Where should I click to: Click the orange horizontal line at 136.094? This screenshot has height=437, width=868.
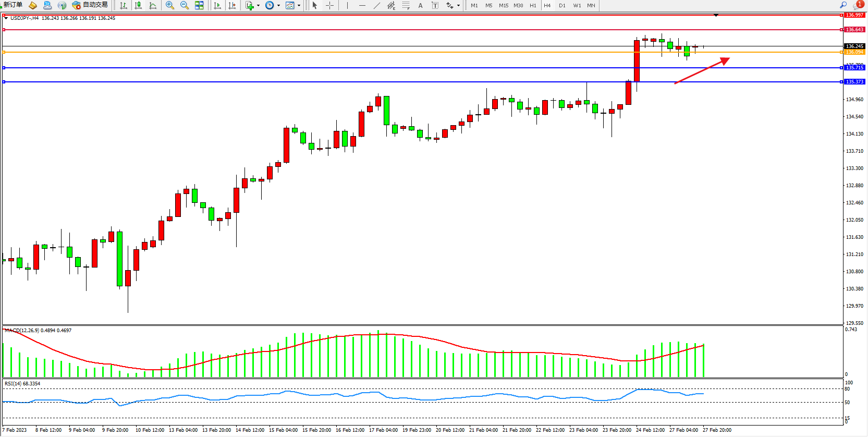click(417, 52)
